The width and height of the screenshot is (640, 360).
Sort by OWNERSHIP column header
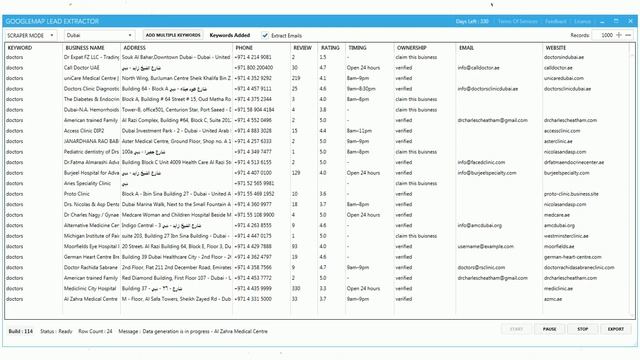(411, 48)
